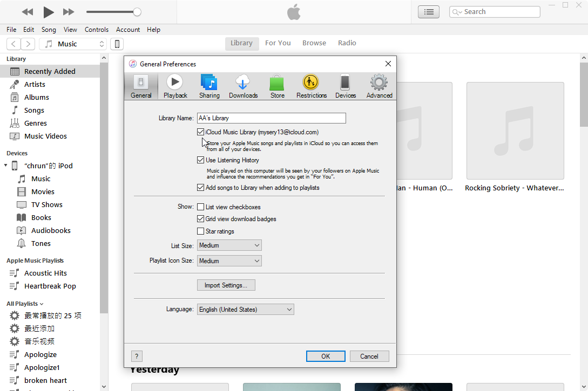Open the Advanced preferences pane
The image size is (588, 391).
(379, 86)
